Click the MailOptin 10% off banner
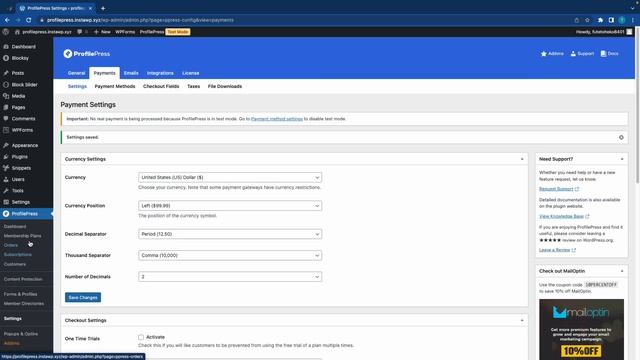The width and height of the screenshot is (640, 360). [581, 329]
